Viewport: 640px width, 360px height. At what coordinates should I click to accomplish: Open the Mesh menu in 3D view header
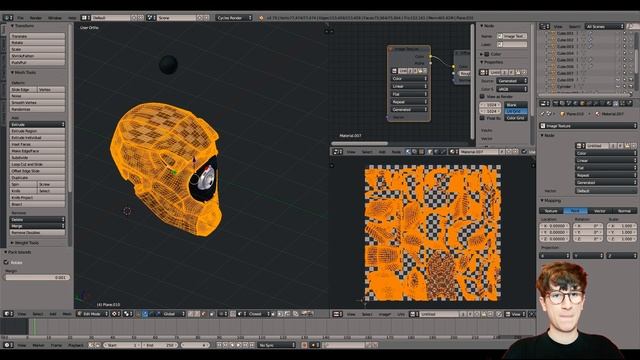coord(67,314)
